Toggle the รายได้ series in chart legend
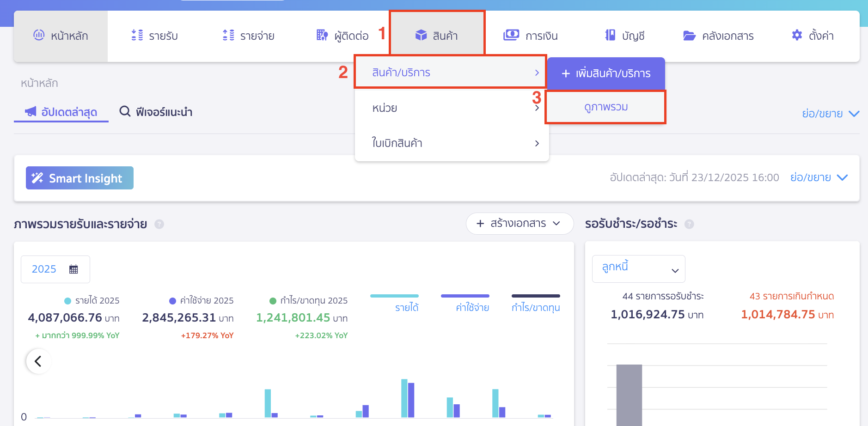The image size is (868, 426). [x=406, y=307]
